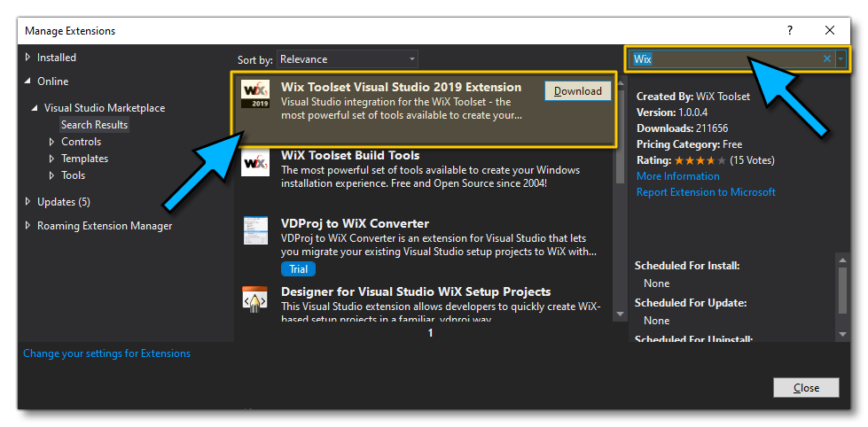
Task: Close the Manage Extensions dialog window
Action: 829,30
